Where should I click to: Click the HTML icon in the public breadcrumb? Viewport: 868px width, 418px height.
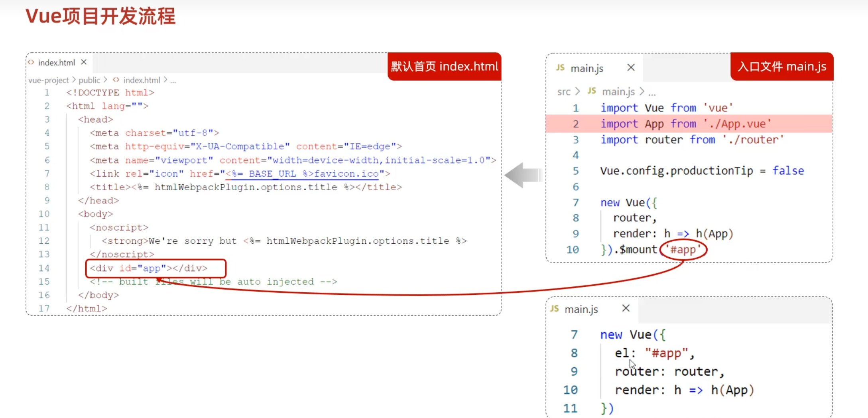pos(116,80)
